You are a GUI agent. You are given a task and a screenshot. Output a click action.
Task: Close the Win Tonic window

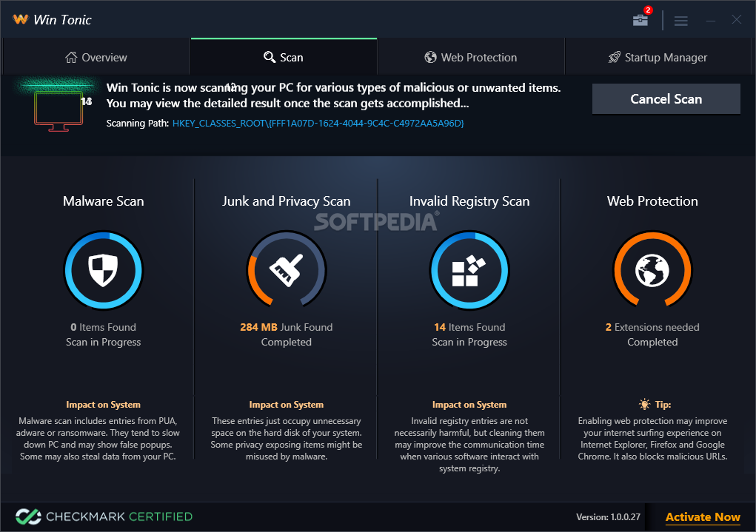click(x=736, y=20)
